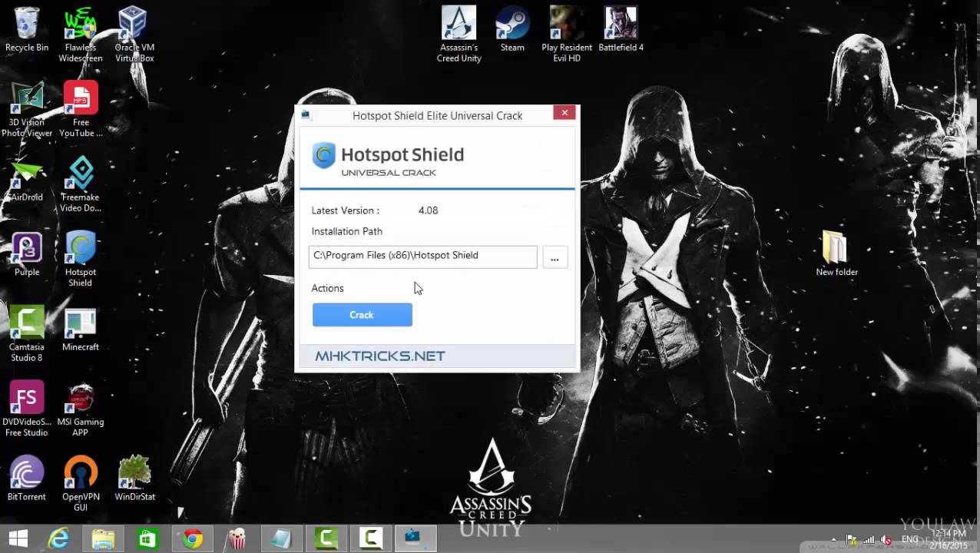
Task: Click the MHKTRICKS.NET link in the footer
Action: pyautogui.click(x=379, y=356)
